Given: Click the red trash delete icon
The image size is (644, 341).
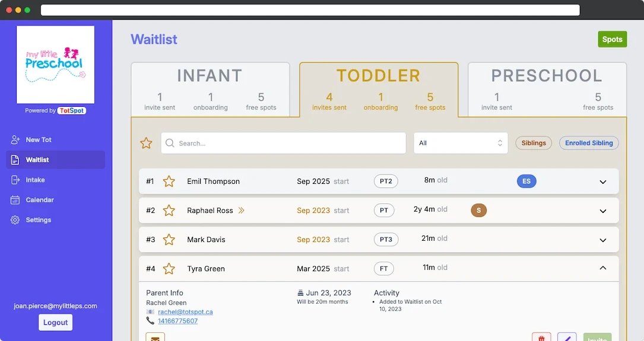Looking at the screenshot, I should click(x=541, y=337).
